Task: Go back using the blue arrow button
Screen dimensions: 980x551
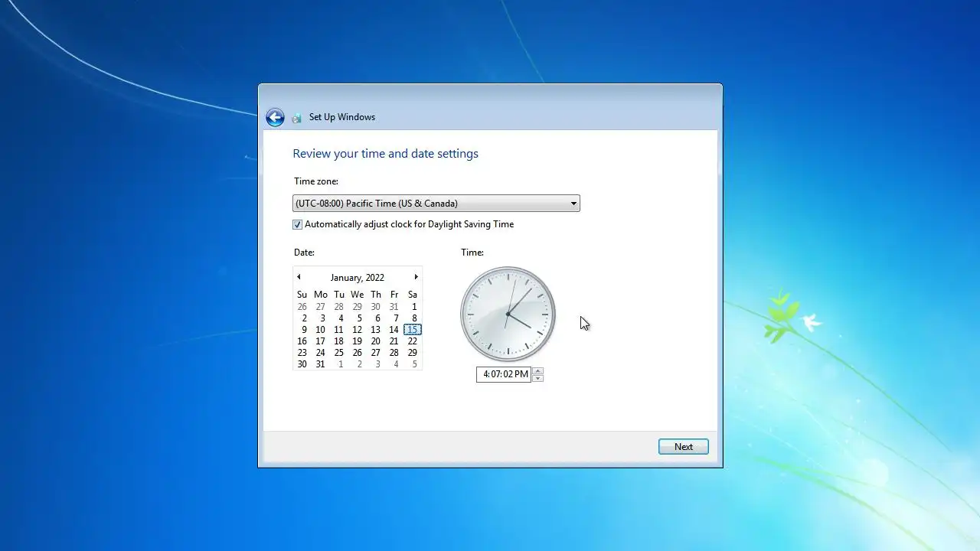Action: point(275,117)
